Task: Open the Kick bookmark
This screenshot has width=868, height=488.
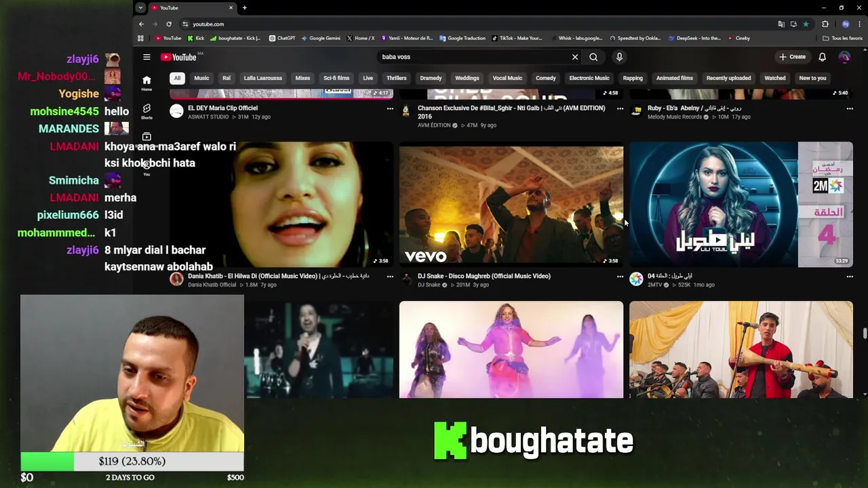Action: tap(196, 38)
